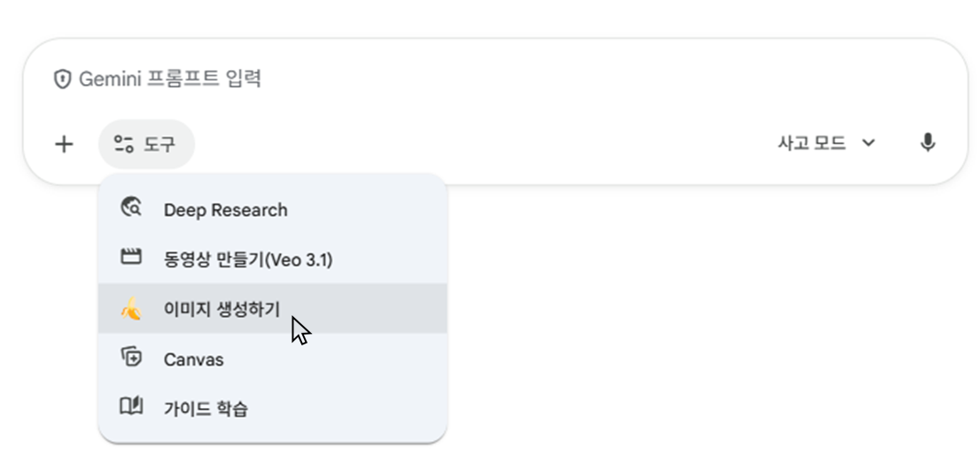Click the Canvas icon in tools menu
This screenshot has width=980, height=464.
pos(131,358)
